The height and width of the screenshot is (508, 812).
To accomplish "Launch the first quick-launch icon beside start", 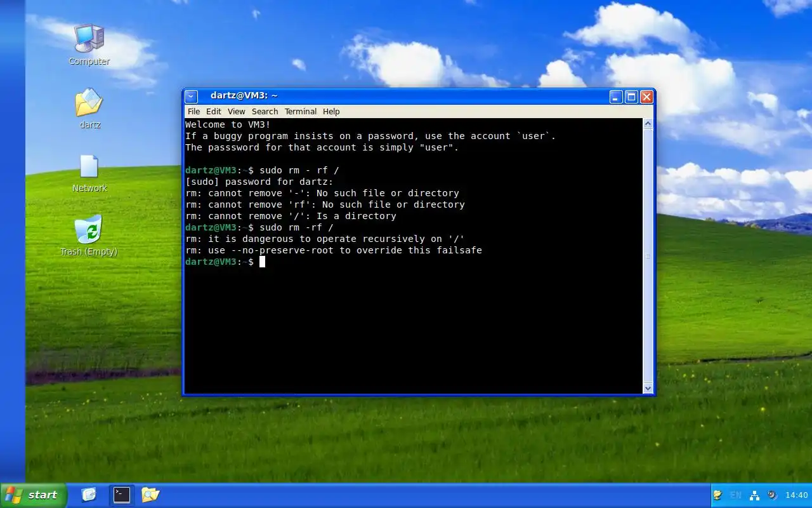I will [x=89, y=494].
